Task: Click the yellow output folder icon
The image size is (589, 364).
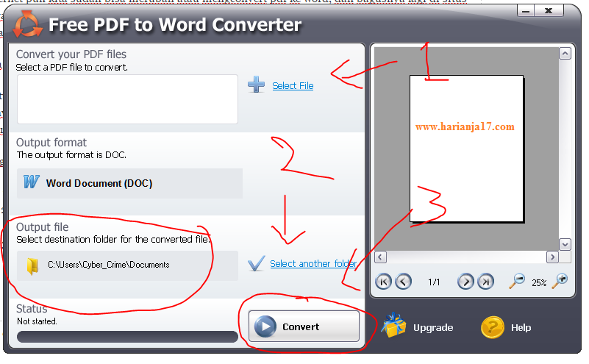Action: click(x=32, y=266)
